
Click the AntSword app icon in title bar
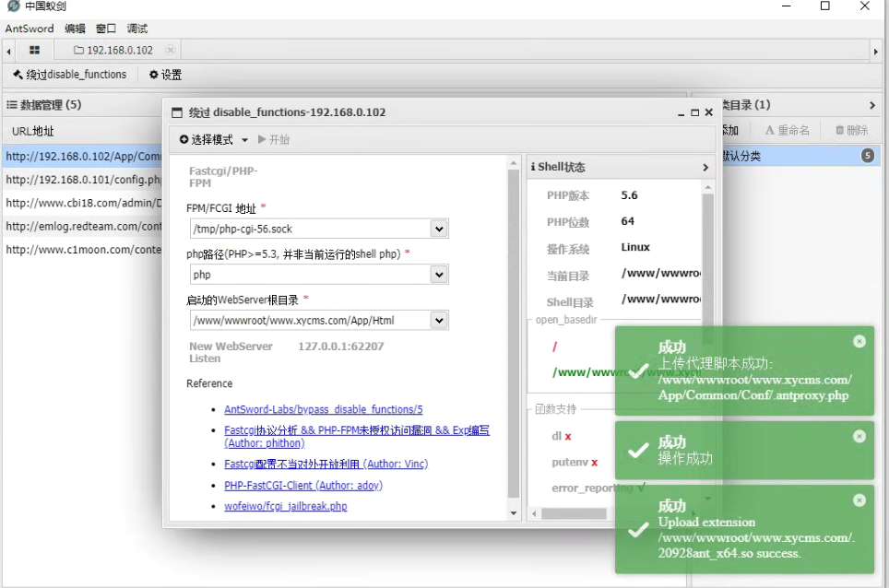click(x=13, y=6)
